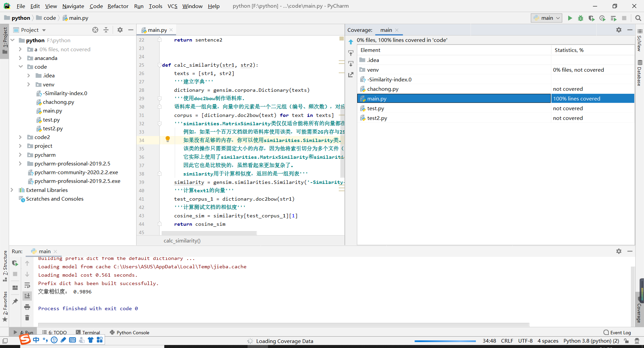This screenshot has width=644, height=348.
Task: Open the main run configuration dropdown
Action: click(547, 18)
